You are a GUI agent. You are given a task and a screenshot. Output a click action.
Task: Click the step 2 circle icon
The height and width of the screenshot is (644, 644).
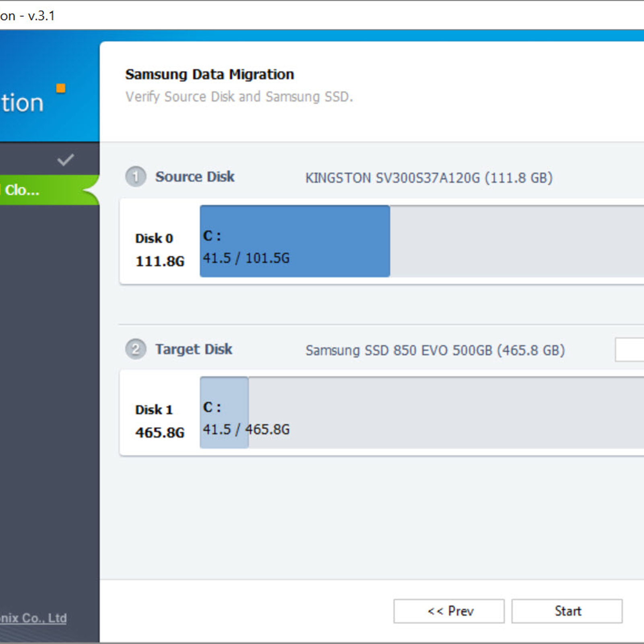pos(136,349)
